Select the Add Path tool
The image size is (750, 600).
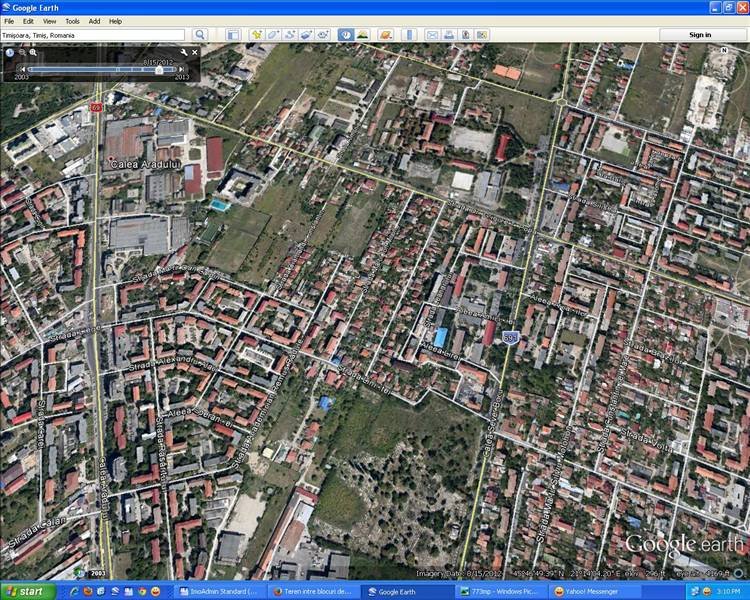coord(290,35)
